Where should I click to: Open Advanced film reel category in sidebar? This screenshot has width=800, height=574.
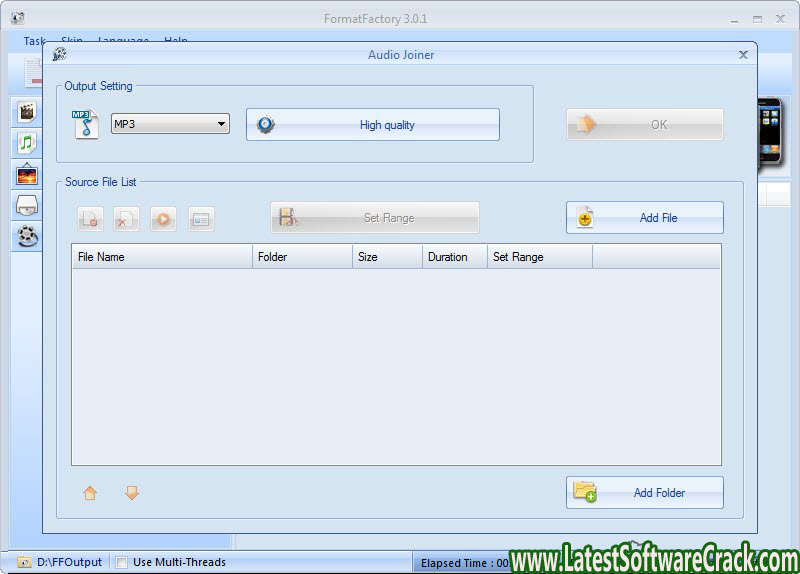(27, 236)
